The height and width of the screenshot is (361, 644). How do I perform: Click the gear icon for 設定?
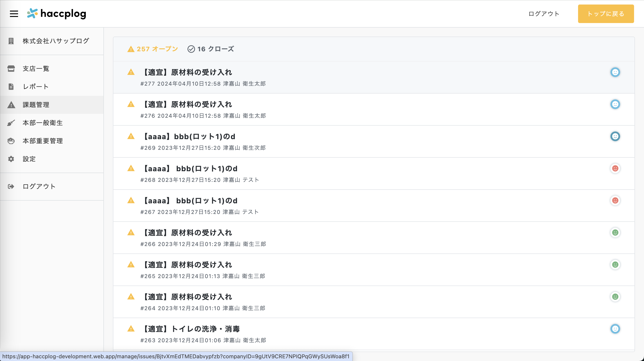pos(11,159)
